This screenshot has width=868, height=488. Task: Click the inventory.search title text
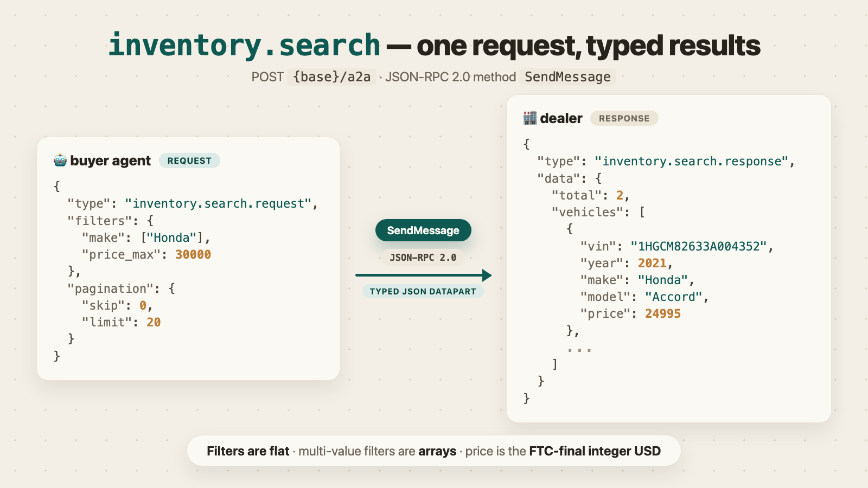click(244, 45)
